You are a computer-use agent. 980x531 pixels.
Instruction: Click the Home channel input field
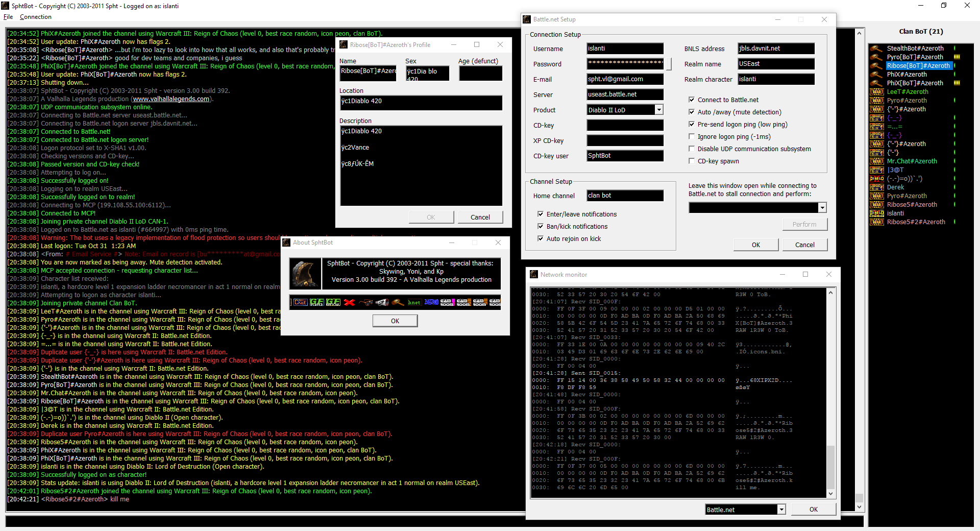pos(625,196)
